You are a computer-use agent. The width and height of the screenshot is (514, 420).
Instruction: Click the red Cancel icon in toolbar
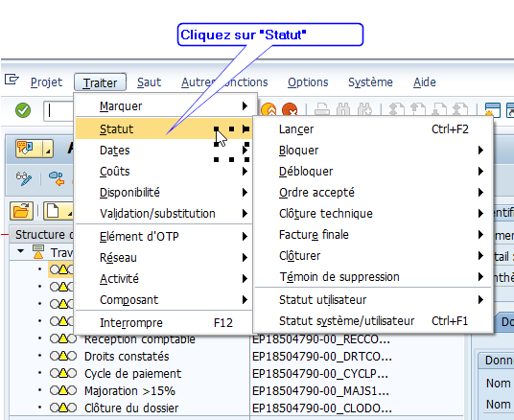[x=290, y=110]
